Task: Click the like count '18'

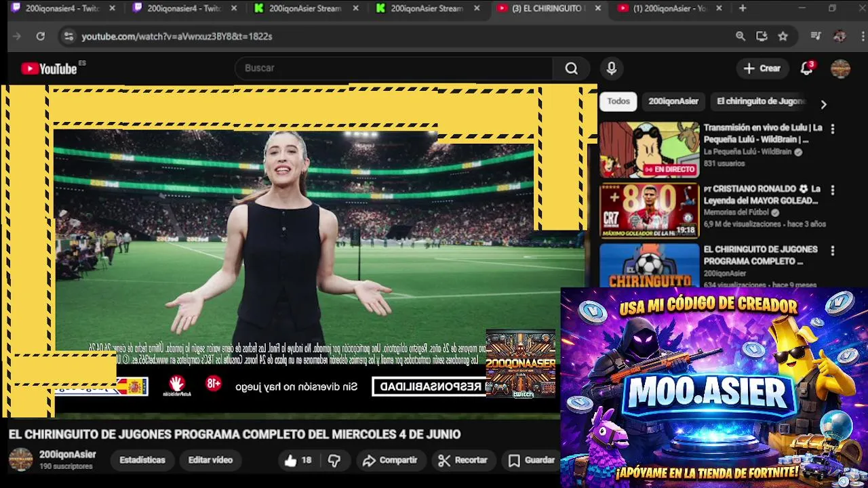Action: point(307,460)
